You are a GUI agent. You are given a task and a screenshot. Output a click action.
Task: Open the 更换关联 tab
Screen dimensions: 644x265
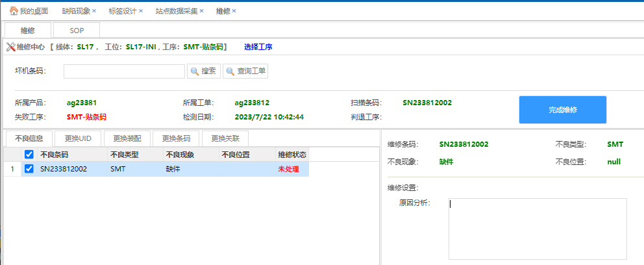[x=225, y=138]
